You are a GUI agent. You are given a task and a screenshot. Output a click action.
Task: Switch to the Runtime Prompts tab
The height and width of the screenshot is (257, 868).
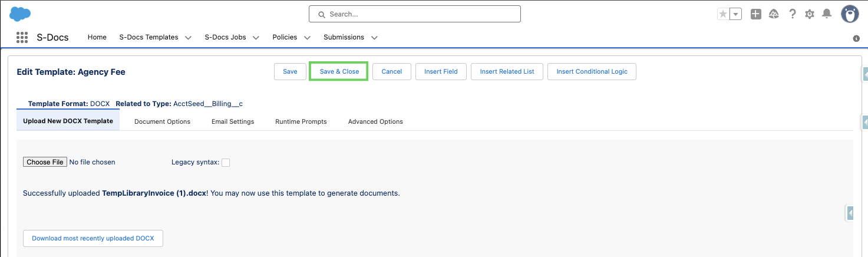point(301,121)
